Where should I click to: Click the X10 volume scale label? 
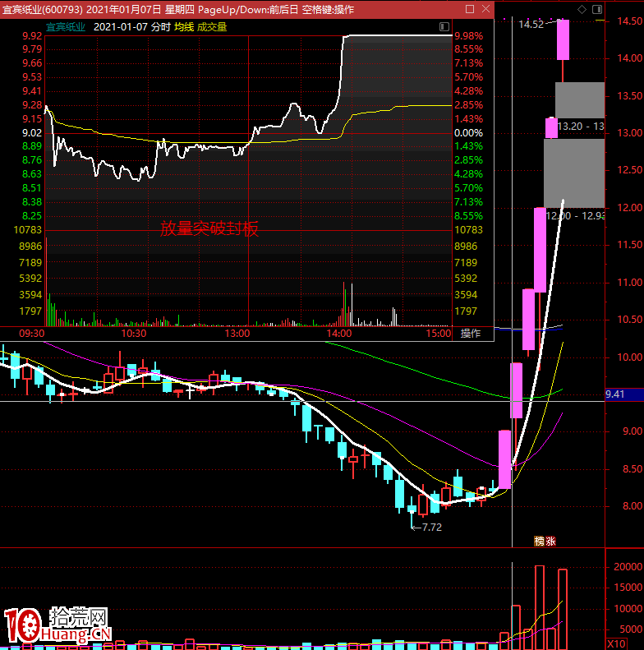(x=617, y=644)
